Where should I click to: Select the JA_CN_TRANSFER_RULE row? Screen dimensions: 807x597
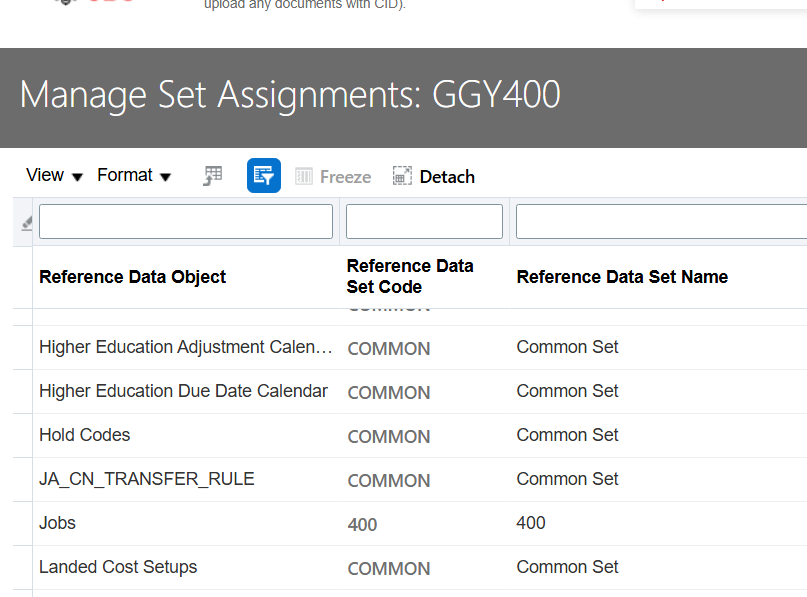(x=410, y=479)
